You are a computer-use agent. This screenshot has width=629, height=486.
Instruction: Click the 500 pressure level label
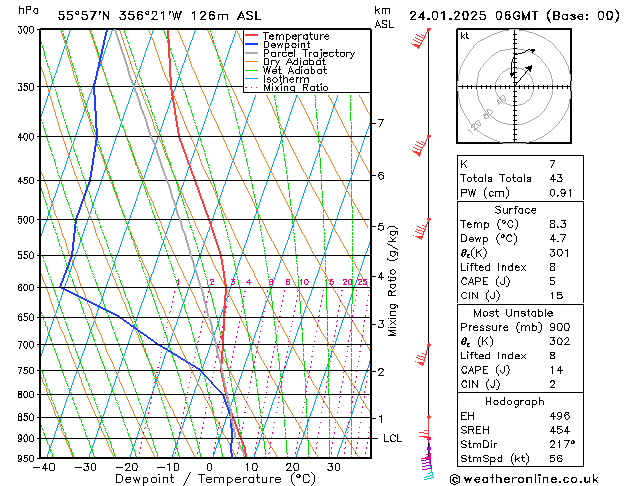pyautogui.click(x=28, y=220)
